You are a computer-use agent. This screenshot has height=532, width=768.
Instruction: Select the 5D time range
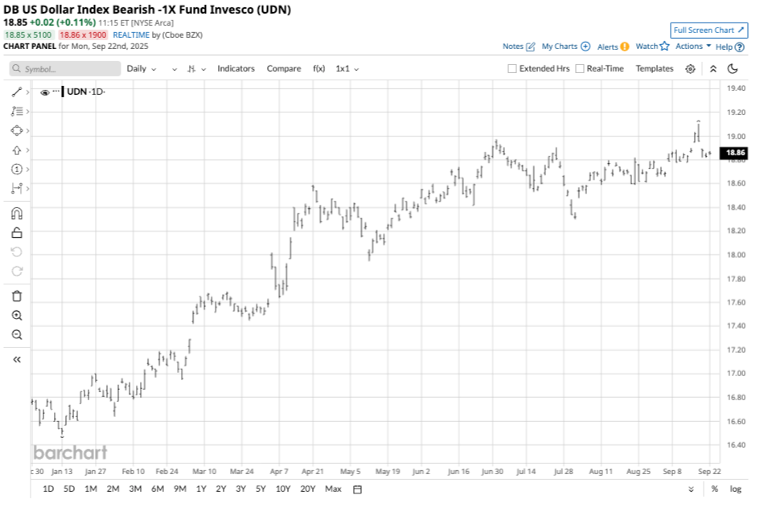(69, 489)
